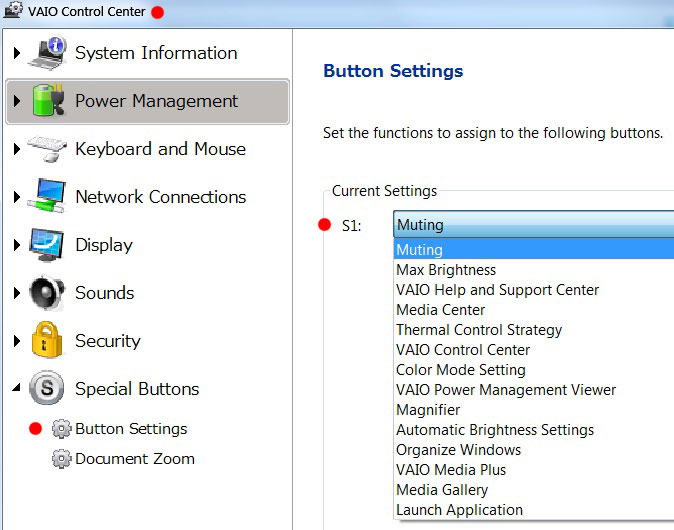This screenshot has height=530, width=674.
Task: Expand the Sounds category arrow
Action: tap(17, 293)
